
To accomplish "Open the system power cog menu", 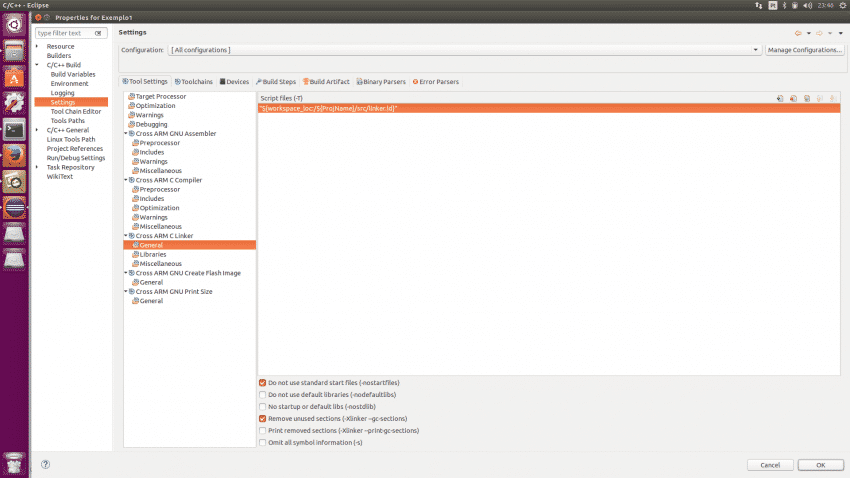I will 843,5.
